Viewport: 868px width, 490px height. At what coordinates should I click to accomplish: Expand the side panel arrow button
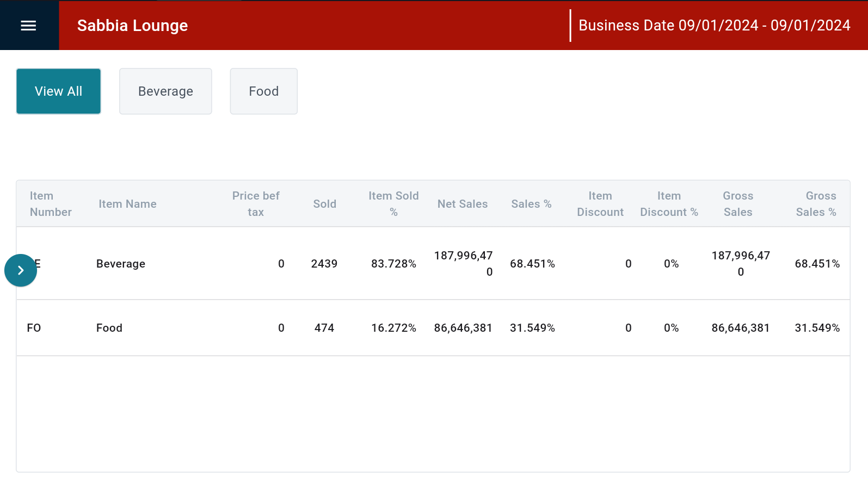[x=21, y=270]
